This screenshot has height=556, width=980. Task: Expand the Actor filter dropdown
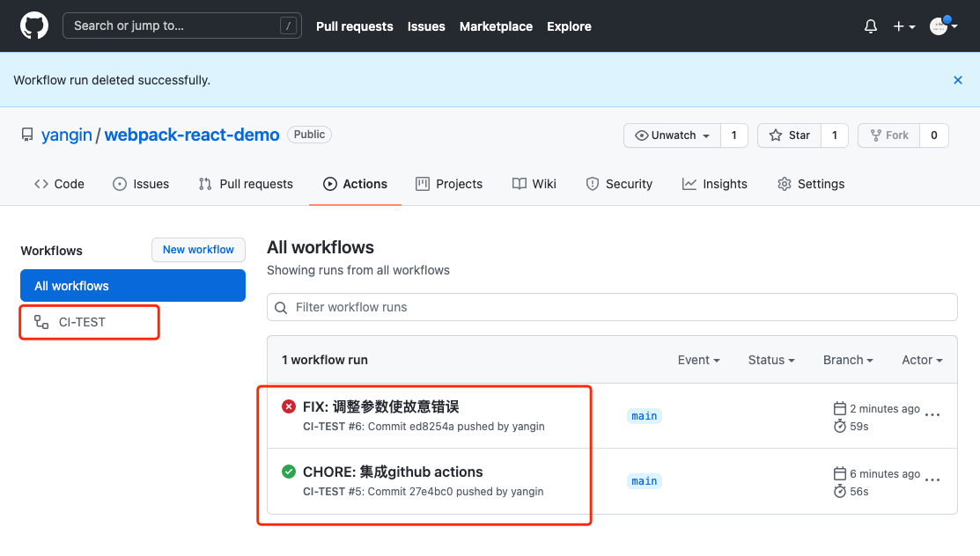(922, 360)
